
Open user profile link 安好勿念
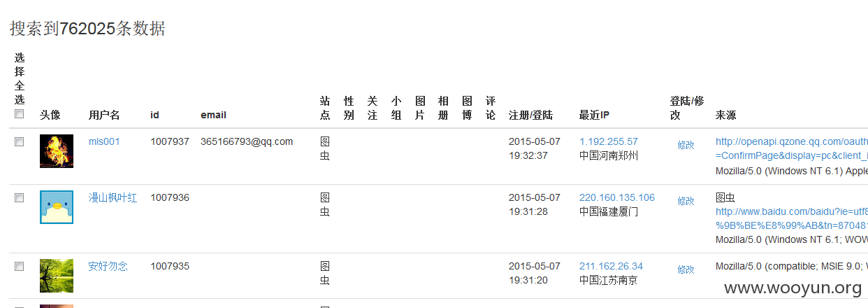[108, 266]
